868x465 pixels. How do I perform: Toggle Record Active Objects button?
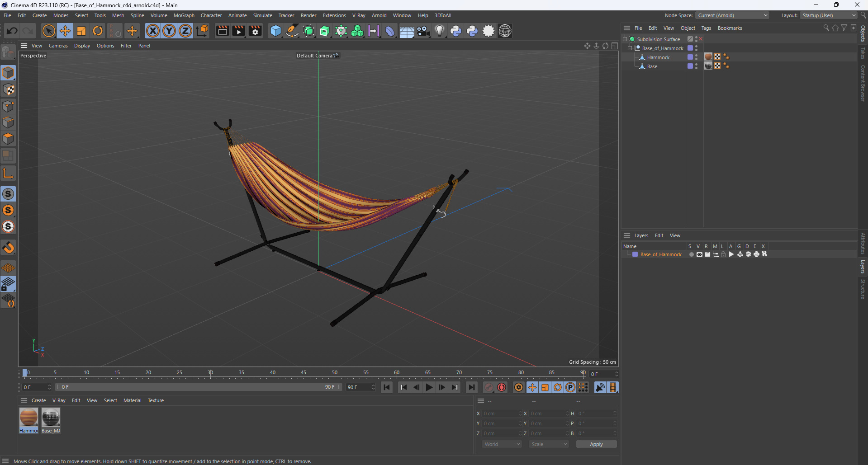pyautogui.click(x=489, y=387)
